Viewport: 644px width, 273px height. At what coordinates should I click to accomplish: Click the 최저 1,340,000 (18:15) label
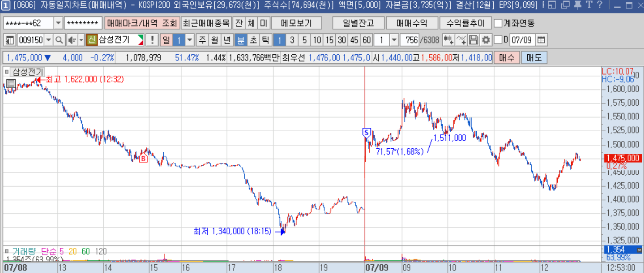coord(233,231)
